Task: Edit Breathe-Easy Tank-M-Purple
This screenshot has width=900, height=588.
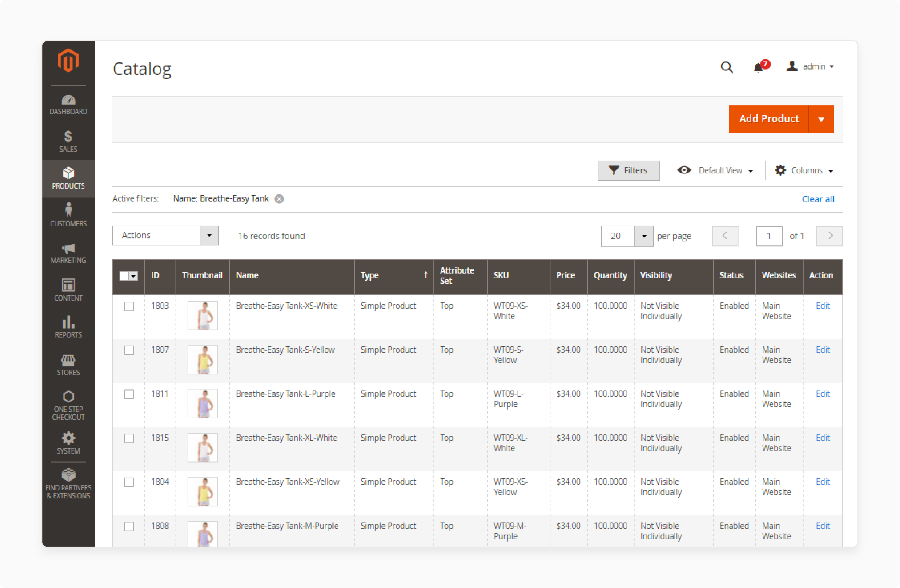Action: tap(822, 526)
